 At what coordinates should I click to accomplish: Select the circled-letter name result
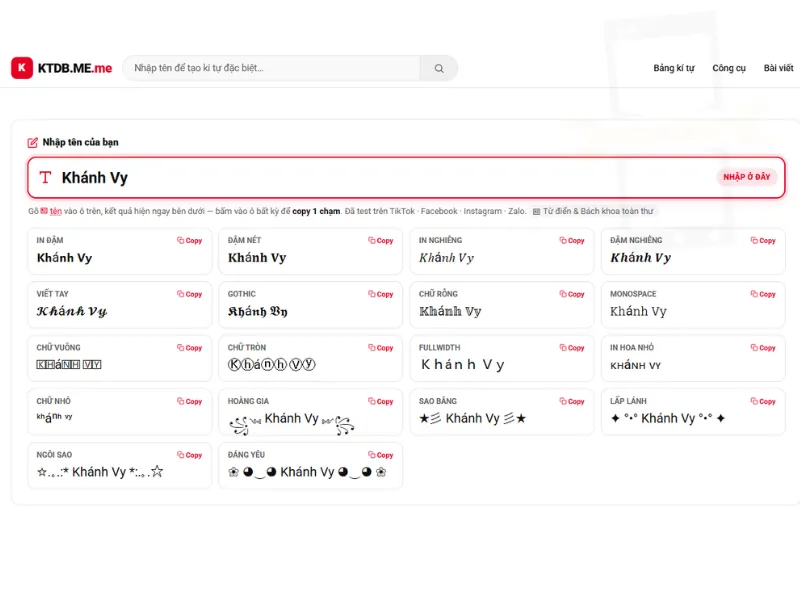(271, 364)
